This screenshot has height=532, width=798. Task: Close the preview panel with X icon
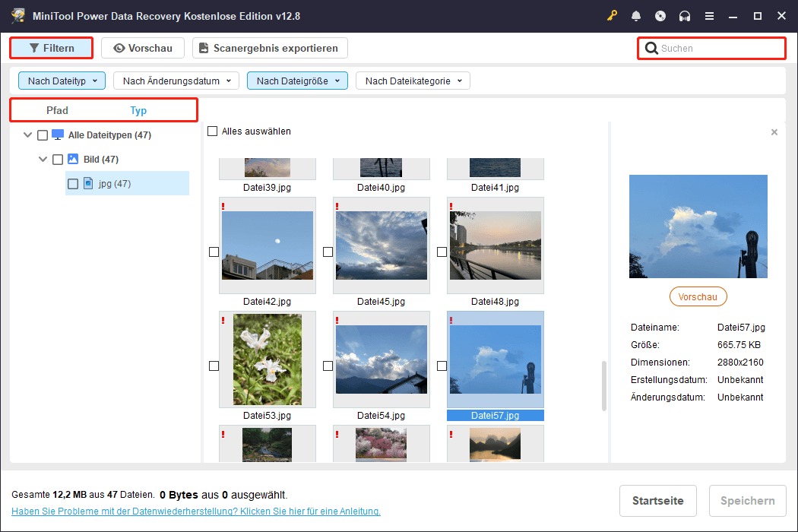[774, 132]
